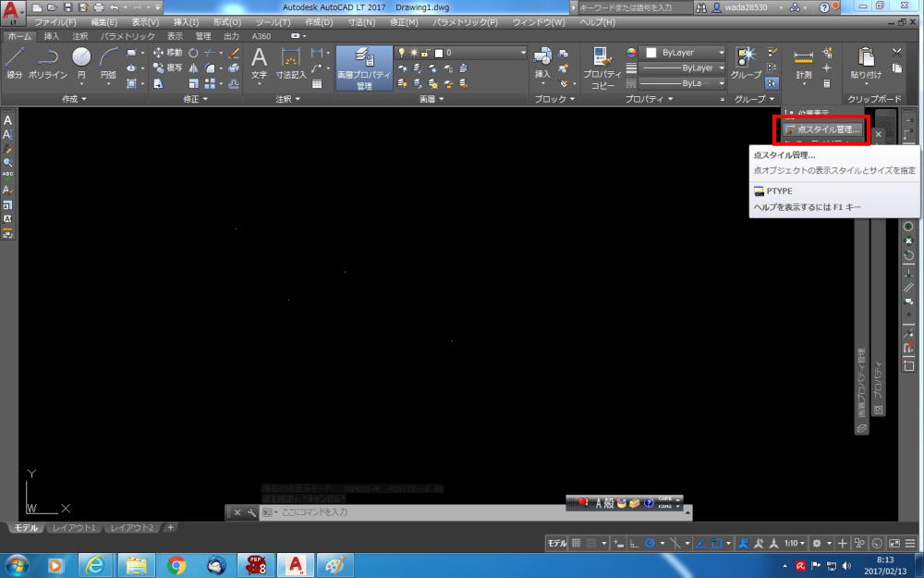The width and height of the screenshot is (924, 578).
Task: Toggle grid display in status bar
Action: tap(577, 543)
